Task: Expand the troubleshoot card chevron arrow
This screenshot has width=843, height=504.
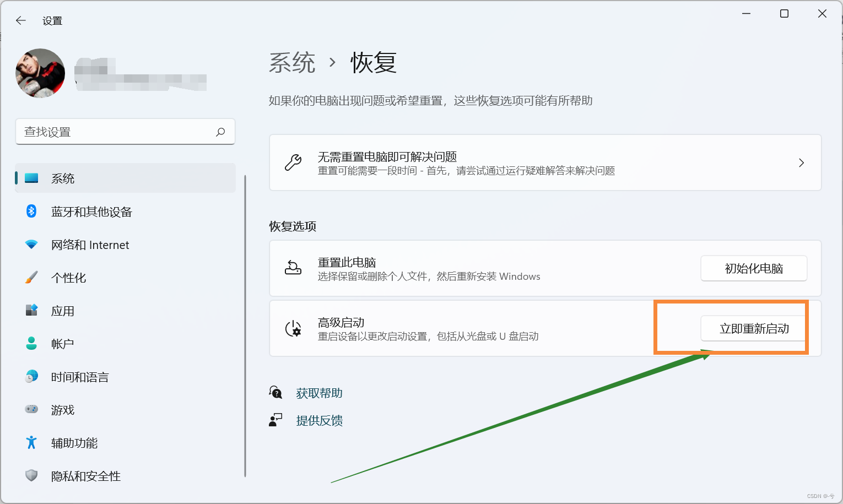Action: pyautogui.click(x=801, y=162)
